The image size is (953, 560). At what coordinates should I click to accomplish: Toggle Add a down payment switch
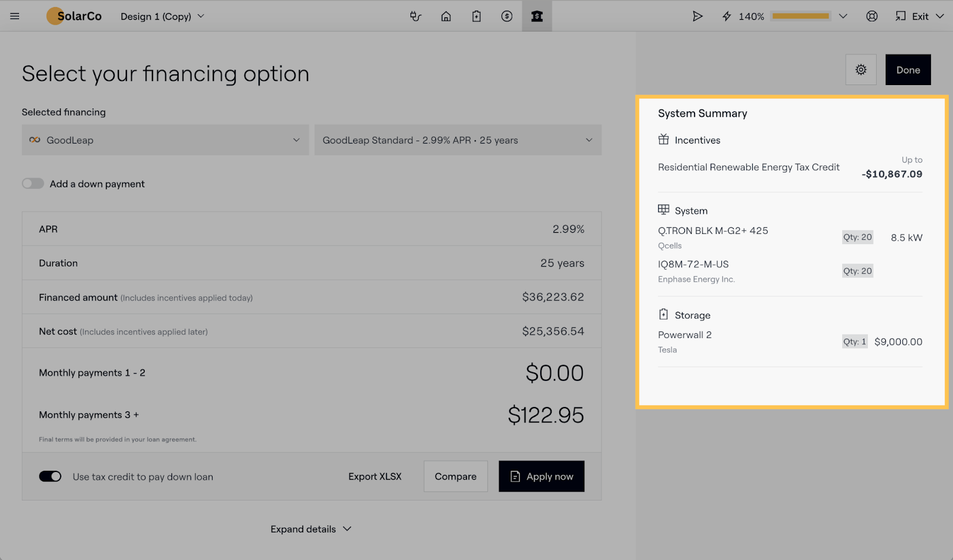point(33,184)
